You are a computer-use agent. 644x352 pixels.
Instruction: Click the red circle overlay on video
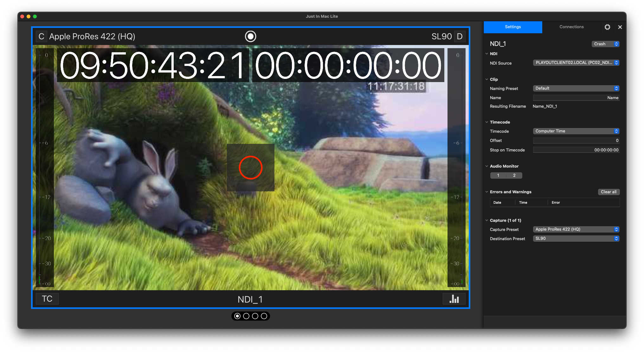coord(250,168)
